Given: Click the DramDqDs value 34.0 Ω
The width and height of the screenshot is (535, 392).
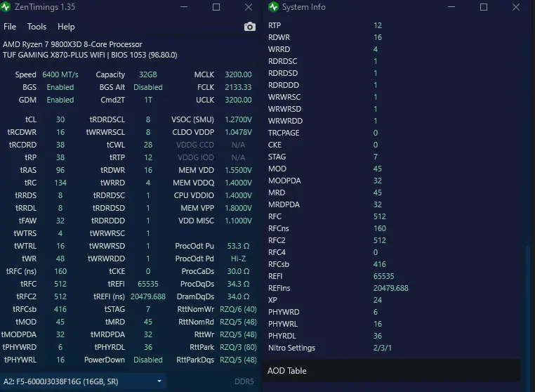Looking at the screenshot, I should pyautogui.click(x=238, y=296).
